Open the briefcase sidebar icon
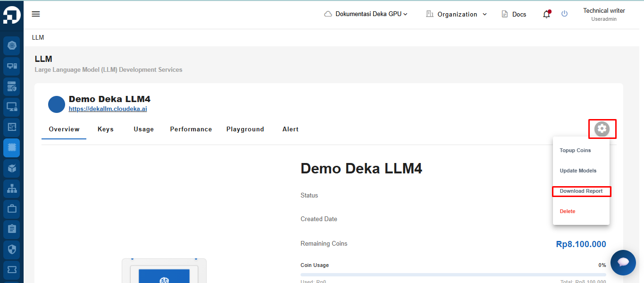Screen dimensions: 644x283 12,209
